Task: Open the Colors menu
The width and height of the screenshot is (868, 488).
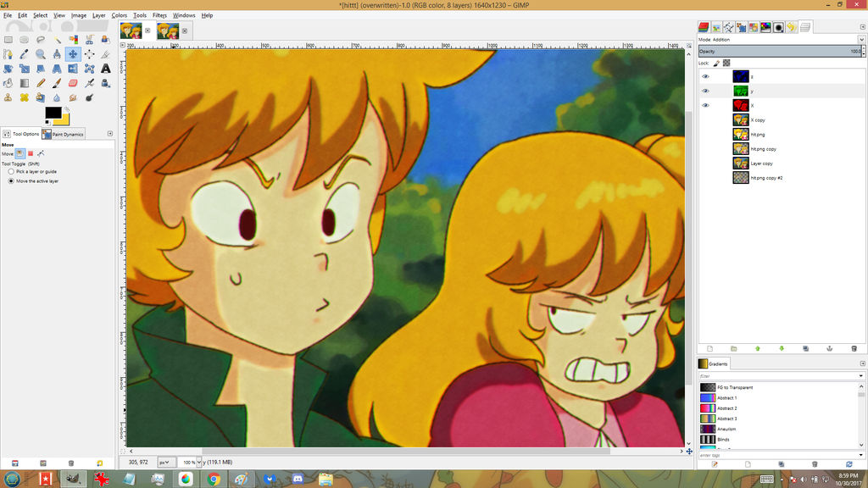Action: click(x=119, y=15)
